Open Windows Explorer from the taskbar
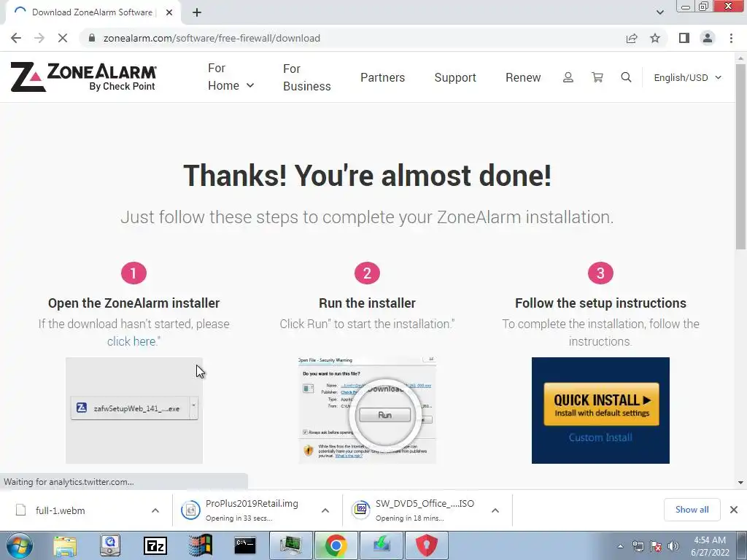This screenshot has width=747, height=560. pos(65,545)
